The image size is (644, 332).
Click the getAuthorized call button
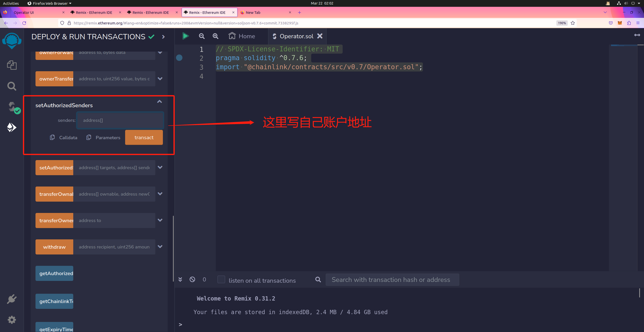pyautogui.click(x=54, y=273)
